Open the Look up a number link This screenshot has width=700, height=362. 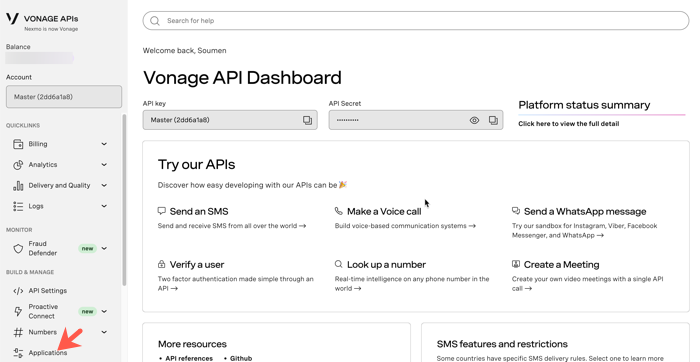pyautogui.click(x=387, y=265)
